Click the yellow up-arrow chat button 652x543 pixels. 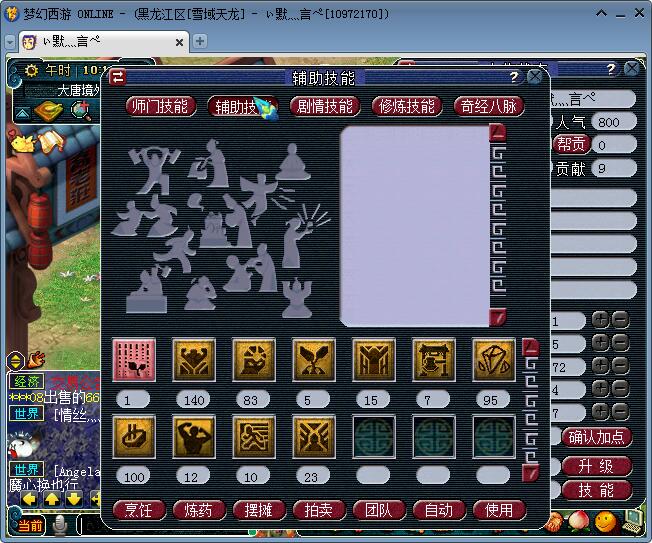[52, 499]
